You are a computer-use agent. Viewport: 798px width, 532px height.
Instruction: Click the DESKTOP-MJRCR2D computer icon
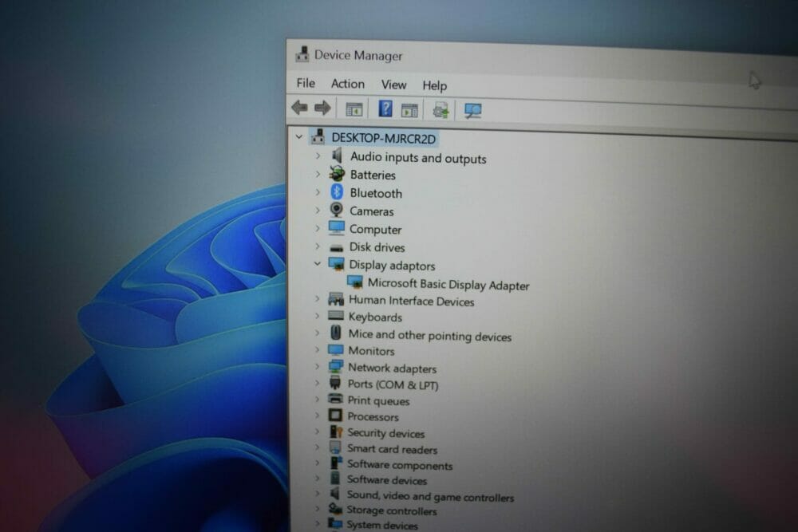[x=318, y=136]
